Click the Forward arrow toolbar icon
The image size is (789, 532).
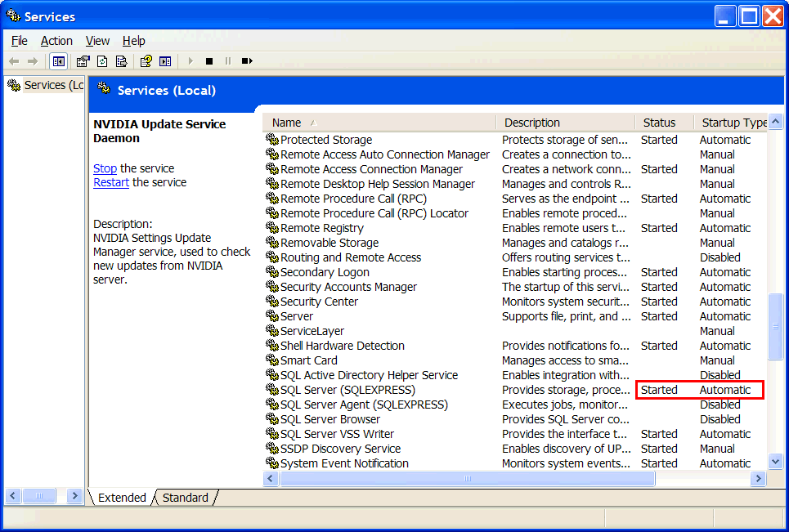(x=33, y=61)
